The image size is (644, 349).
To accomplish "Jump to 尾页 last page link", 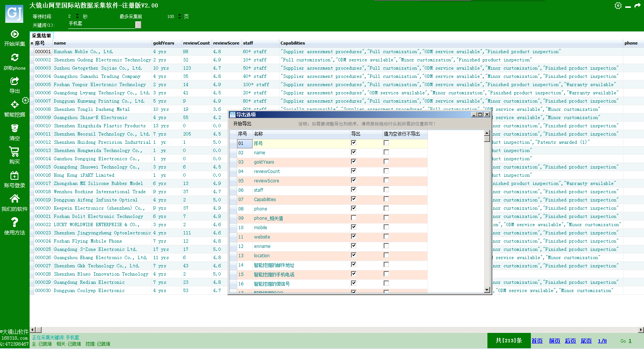I will coord(586,341).
